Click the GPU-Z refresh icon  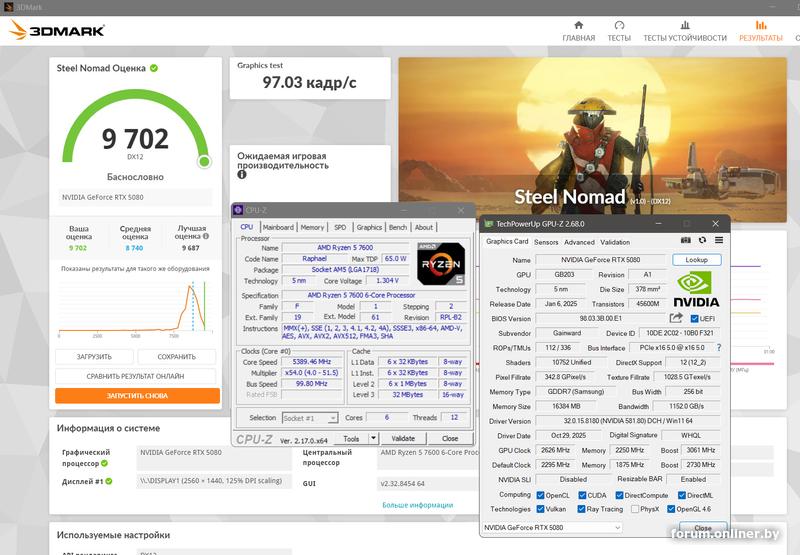(x=703, y=240)
